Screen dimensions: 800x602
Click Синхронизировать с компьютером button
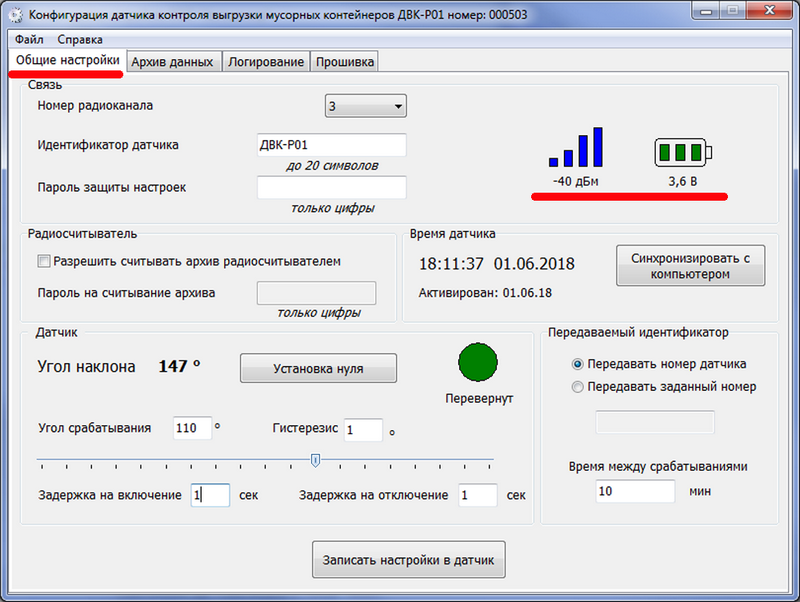click(x=690, y=266)
